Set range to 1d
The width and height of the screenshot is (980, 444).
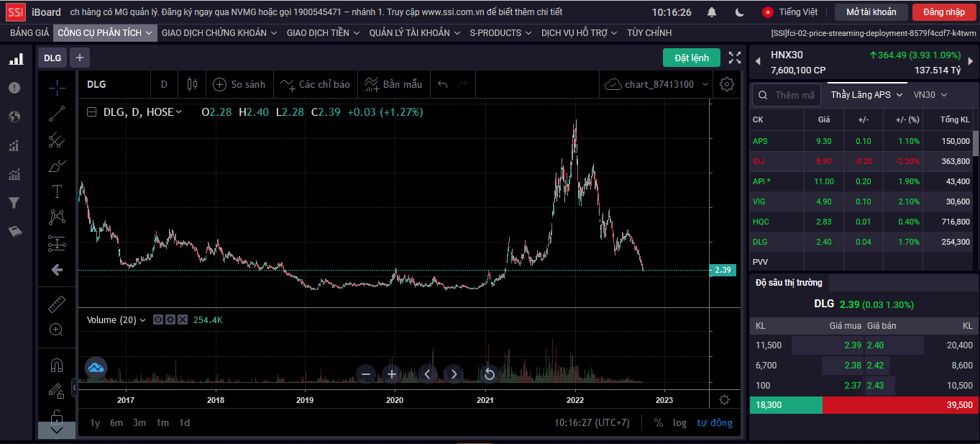(x=185, y=422)
